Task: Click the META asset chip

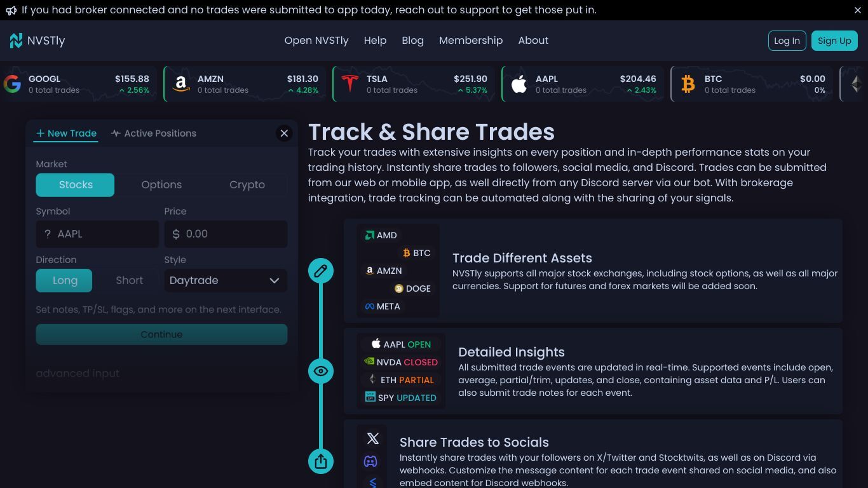Action: pyautogui.click(x=383, y=306)
